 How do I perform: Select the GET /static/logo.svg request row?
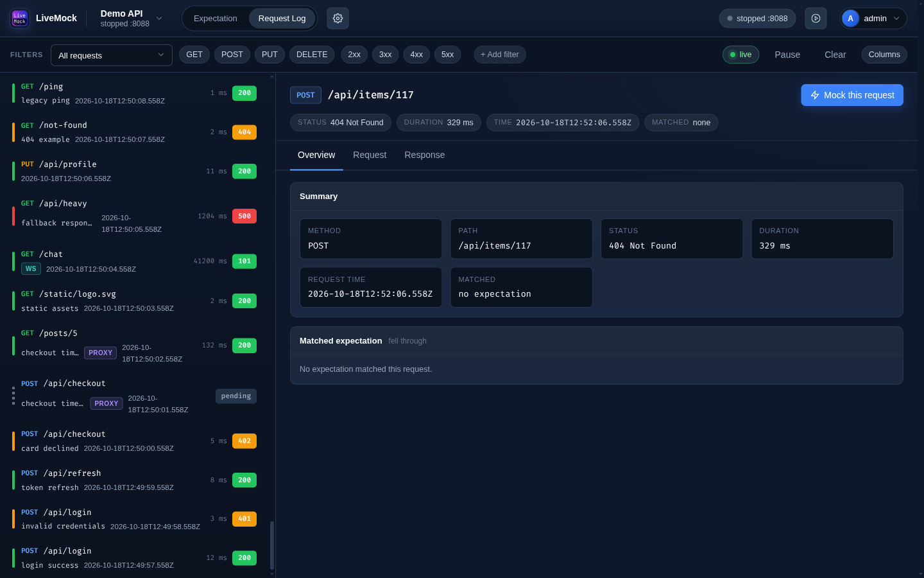[135, 301]
